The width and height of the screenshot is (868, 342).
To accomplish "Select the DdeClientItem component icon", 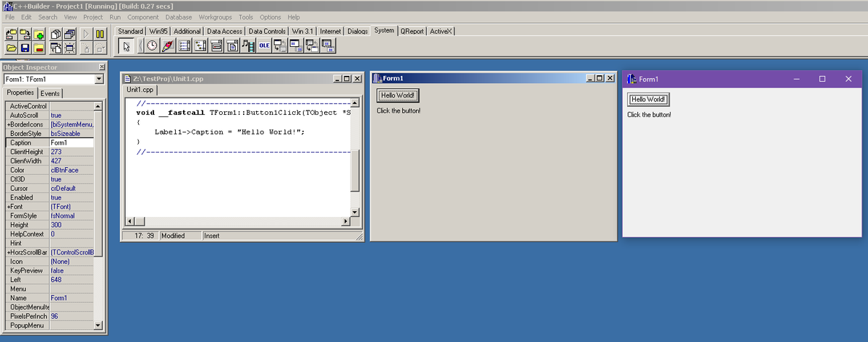I will [296, 46].
